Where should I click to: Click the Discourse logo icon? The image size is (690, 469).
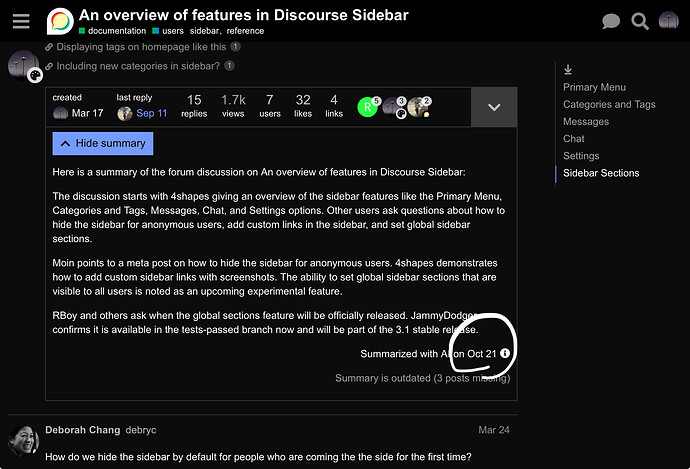pos(60,21)
